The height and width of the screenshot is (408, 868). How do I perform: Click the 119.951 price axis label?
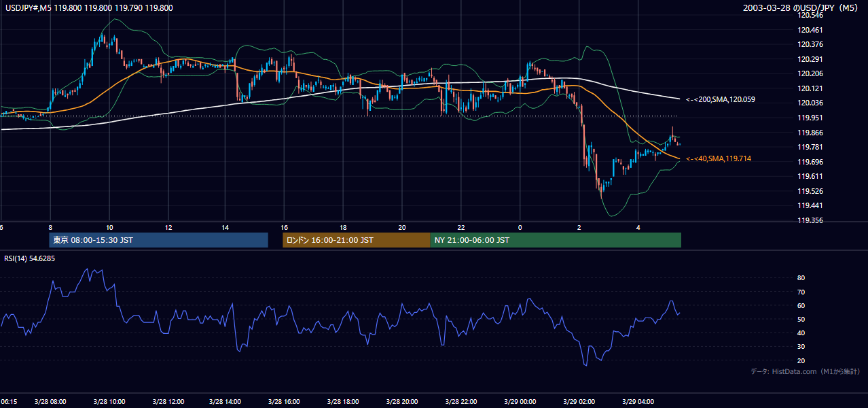[810, 118]
